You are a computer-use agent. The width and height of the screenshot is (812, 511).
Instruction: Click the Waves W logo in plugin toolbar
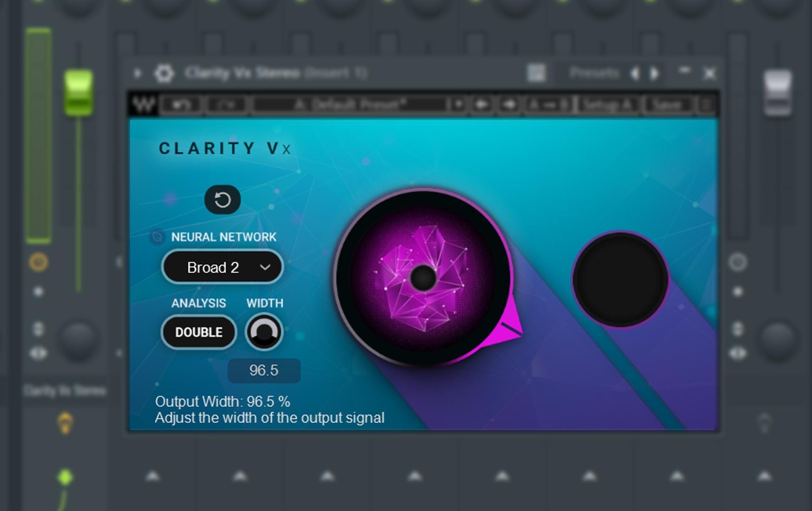click(144, 104)
